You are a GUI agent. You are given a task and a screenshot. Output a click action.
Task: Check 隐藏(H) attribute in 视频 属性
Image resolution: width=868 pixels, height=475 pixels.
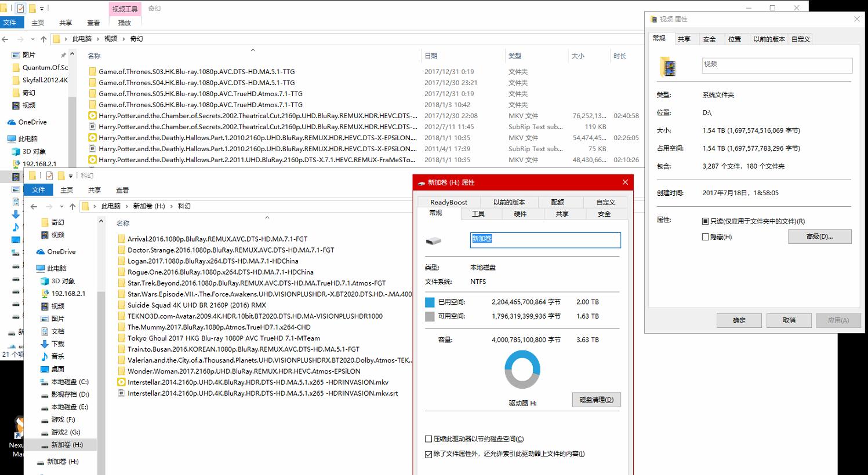(x=705, y=237)
